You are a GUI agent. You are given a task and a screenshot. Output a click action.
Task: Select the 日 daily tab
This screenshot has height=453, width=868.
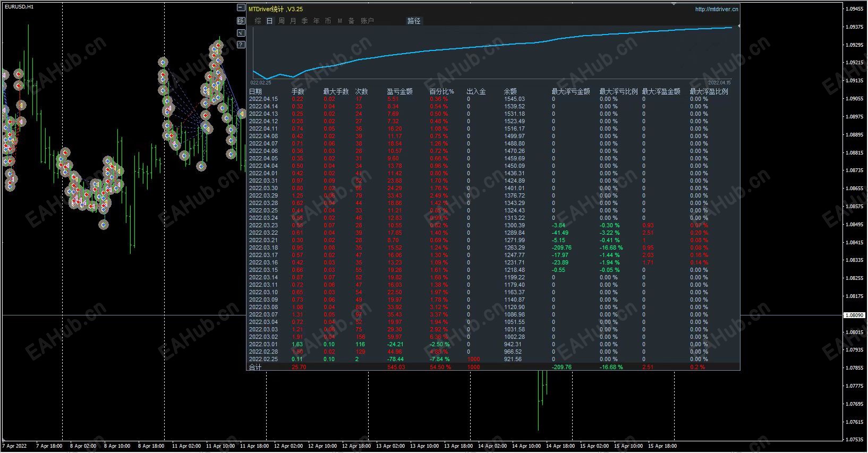[270, 21]
